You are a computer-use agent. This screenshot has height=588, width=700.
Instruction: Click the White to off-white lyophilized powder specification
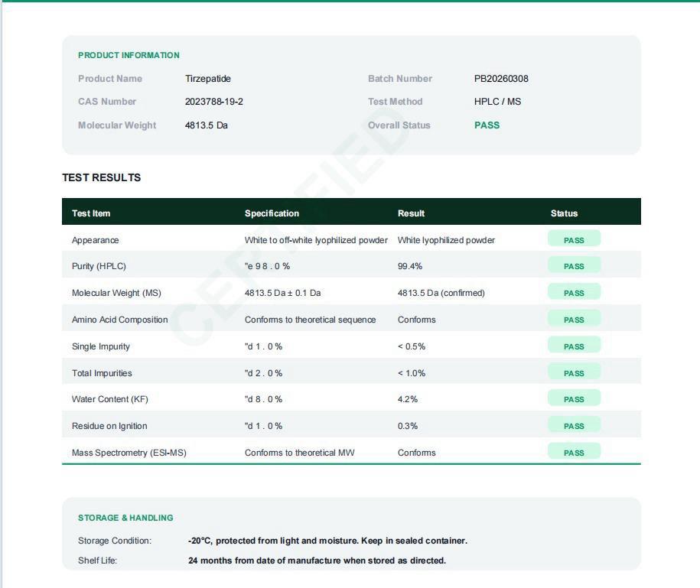point(316,240)
